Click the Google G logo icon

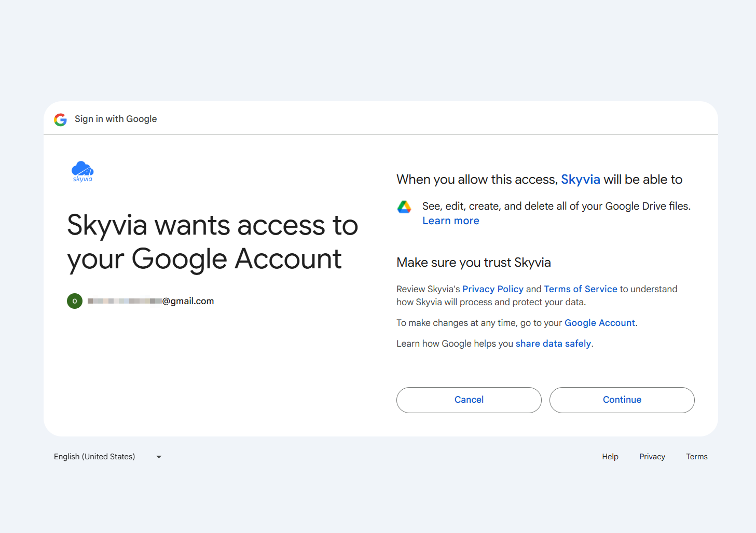click(60, 119)
